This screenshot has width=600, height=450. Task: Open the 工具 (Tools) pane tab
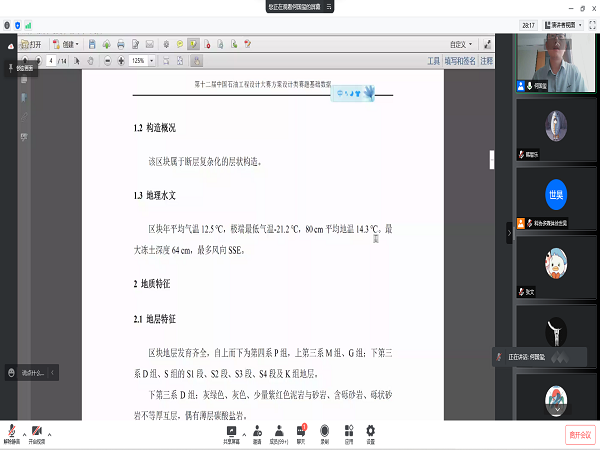433,61
